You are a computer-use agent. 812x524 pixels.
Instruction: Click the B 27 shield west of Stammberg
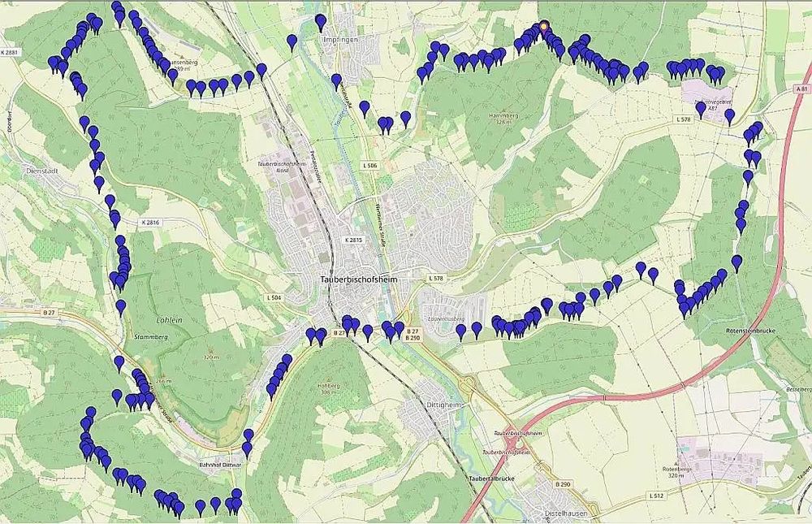click(x=49, y=313)
